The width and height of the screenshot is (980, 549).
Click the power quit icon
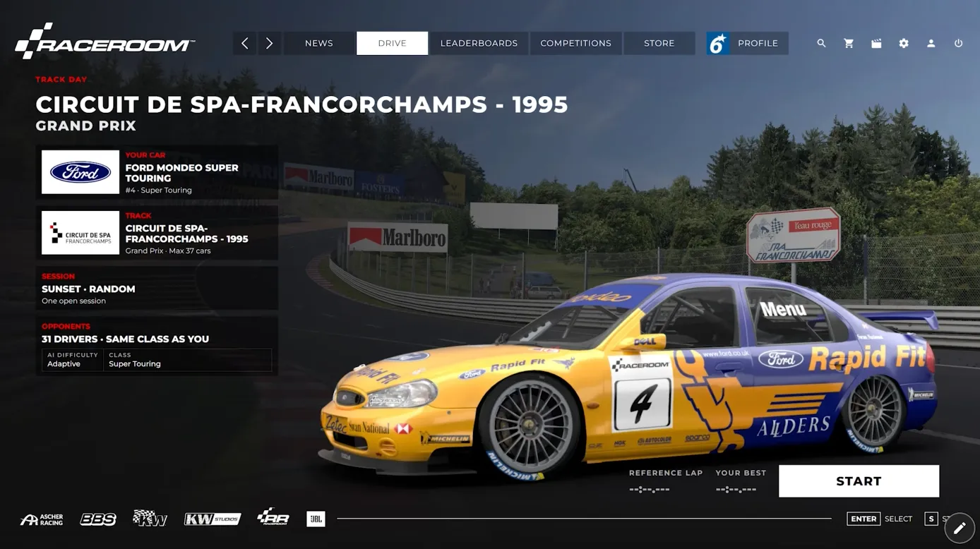(x=958, y=43)
